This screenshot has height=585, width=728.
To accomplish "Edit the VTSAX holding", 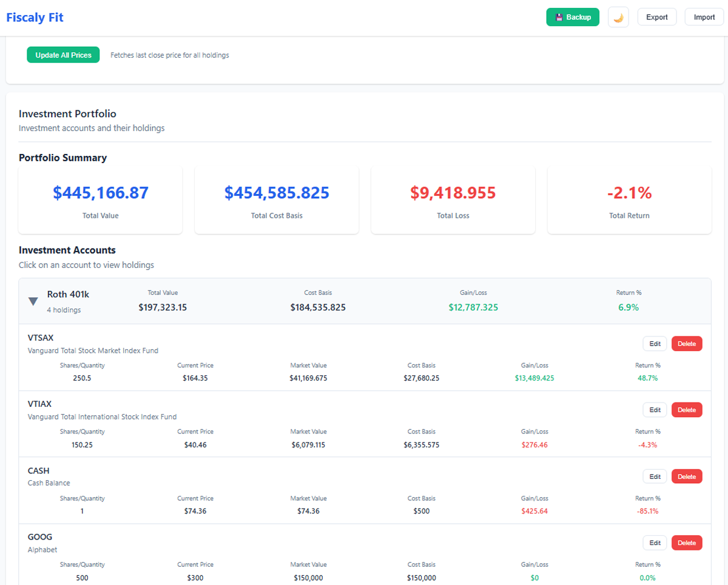I will point(655,343).
